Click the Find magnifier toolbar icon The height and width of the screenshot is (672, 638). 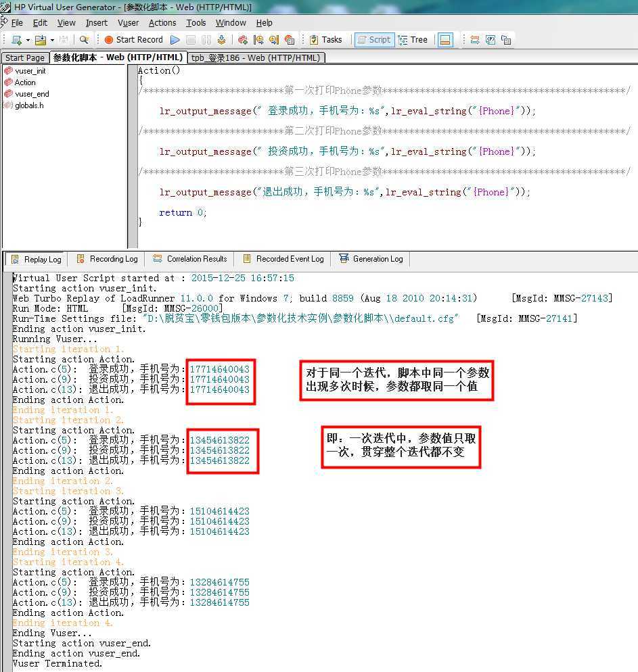[85, 40]
